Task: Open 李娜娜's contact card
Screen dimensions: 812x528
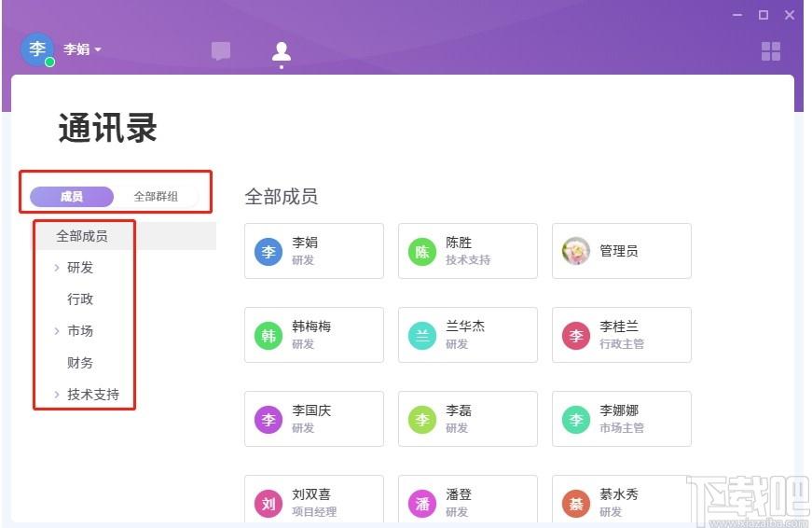Action: pyautogui.click(x=622, y=419)
